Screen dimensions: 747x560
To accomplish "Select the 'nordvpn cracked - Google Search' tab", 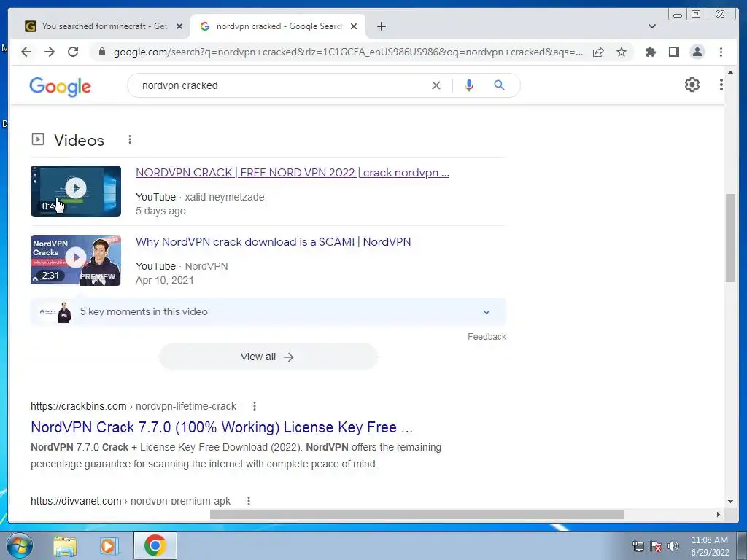I will [x=277, y=26].
